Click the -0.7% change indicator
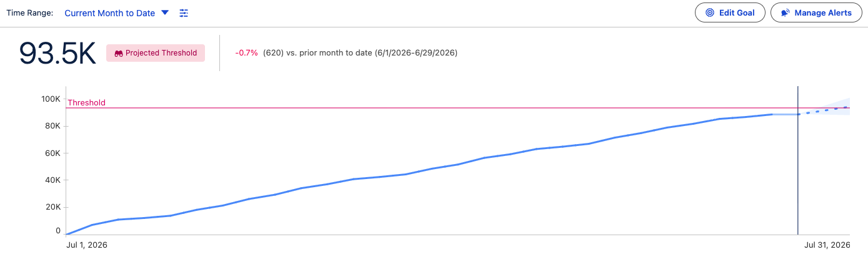 [246, 53]
